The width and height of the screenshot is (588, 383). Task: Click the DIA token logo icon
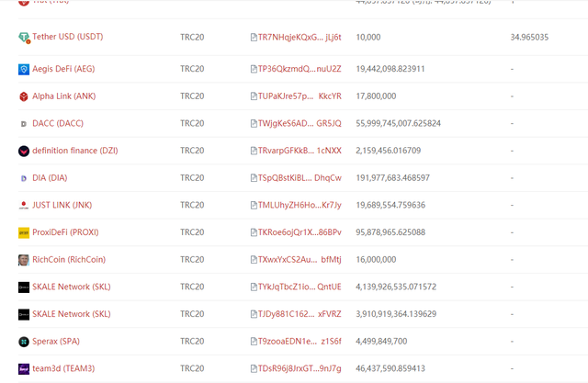coord(24,178)
